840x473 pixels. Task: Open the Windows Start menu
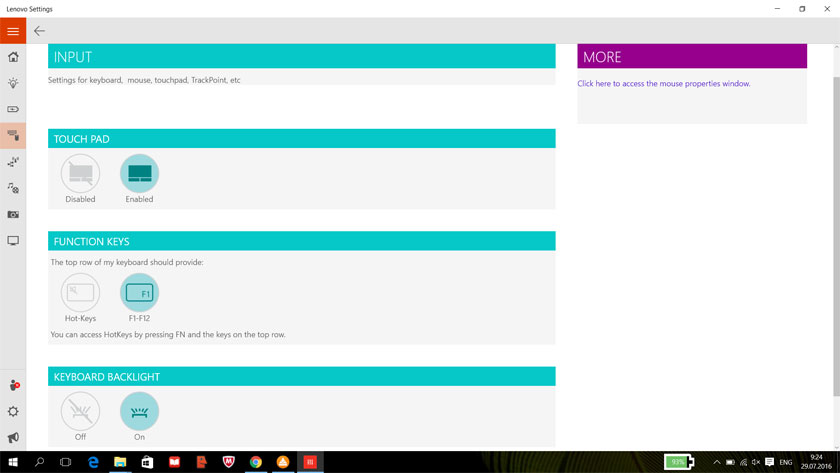tap(13, 462)
